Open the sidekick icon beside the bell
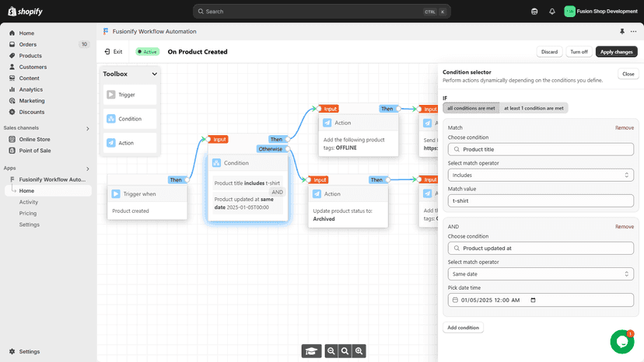644x362 pixels. 534,12
